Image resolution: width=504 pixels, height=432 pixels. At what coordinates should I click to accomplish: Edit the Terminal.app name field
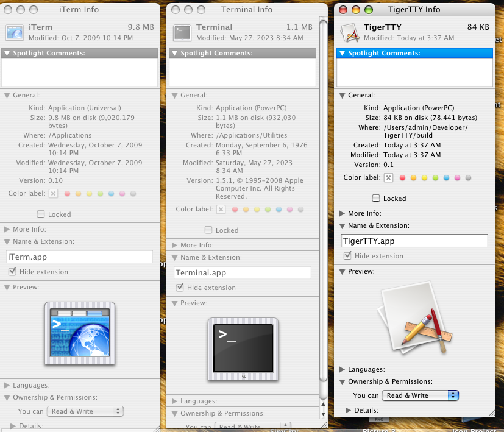pyautogui.click(x=243, y=272)
